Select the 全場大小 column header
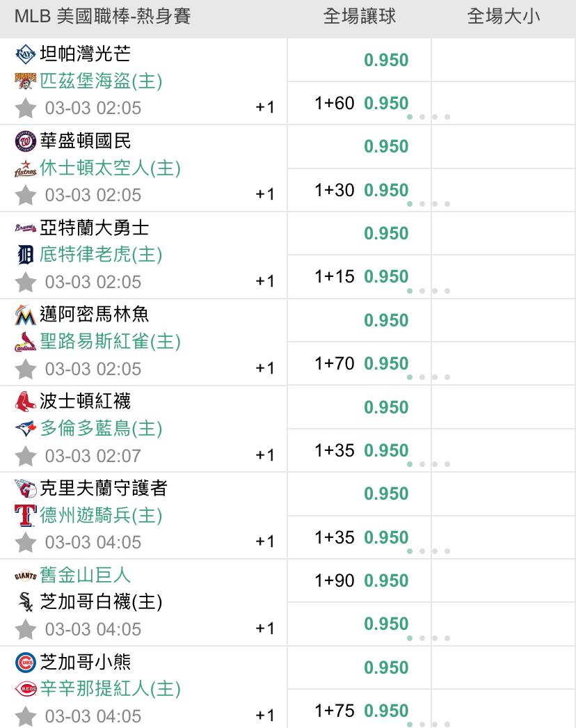The width and height of the screenshot is (576, 728). (x=503, y=17)
